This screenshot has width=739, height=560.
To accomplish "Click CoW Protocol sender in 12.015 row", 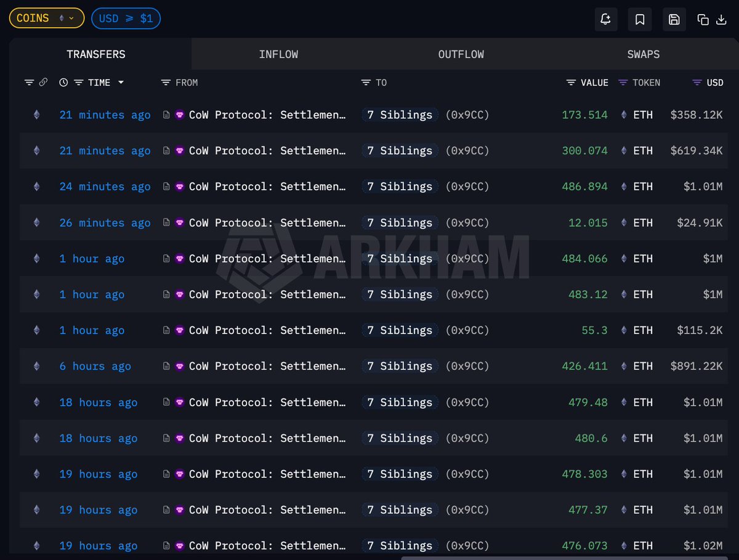I will point(267,222).
